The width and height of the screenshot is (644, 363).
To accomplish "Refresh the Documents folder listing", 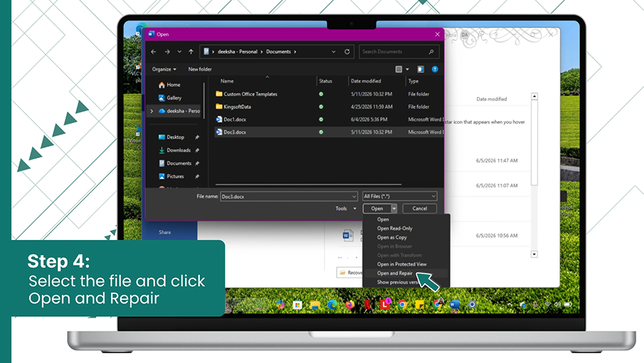I will click(x=347, y=52).
